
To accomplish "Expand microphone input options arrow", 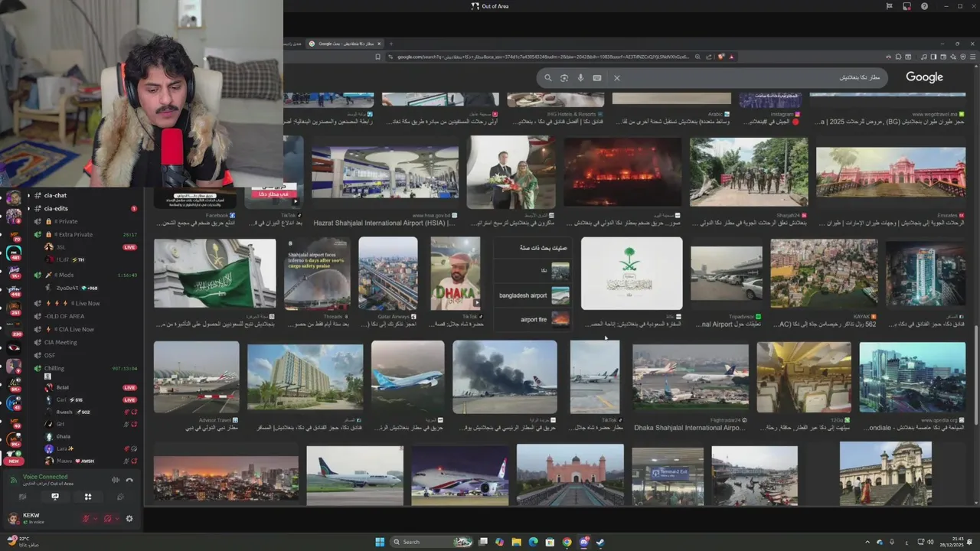I will [96, 519].
